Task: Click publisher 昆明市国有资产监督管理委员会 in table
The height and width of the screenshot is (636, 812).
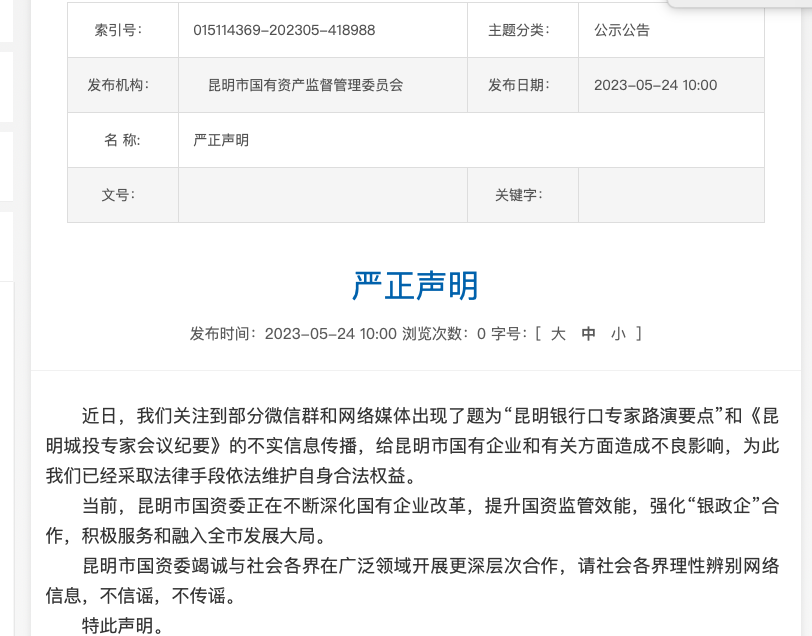Action: (305, 85)
